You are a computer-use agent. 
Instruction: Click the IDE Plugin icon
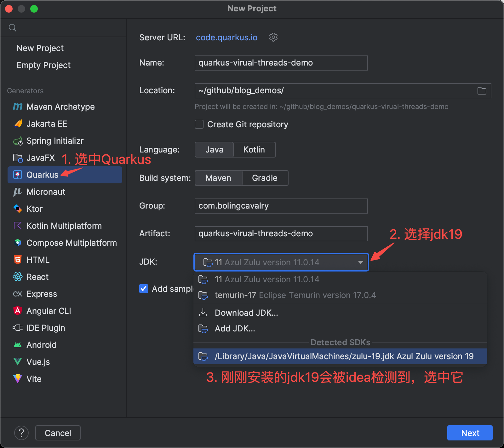coord(18,328)
